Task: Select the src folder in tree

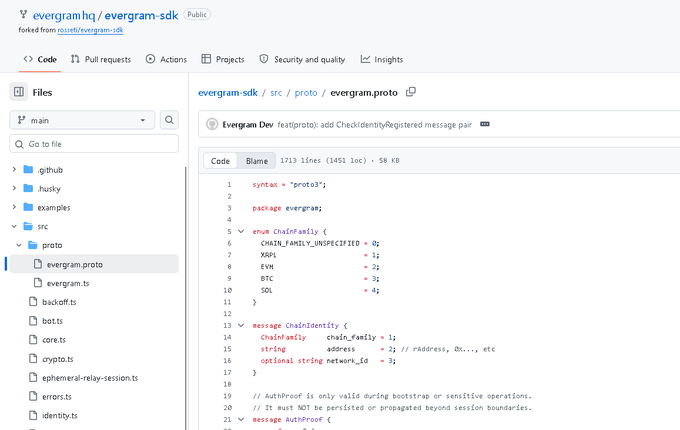Action: click(x=42, y=226)
